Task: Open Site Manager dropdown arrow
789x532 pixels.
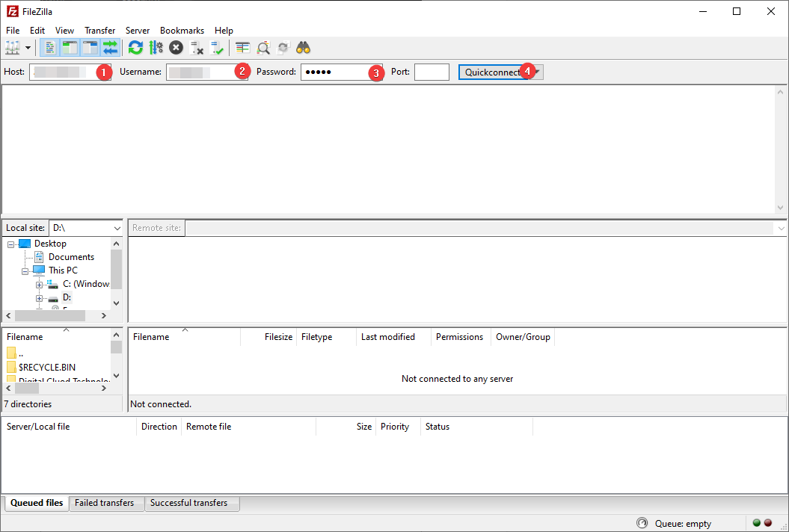Action: pos(28,48)
